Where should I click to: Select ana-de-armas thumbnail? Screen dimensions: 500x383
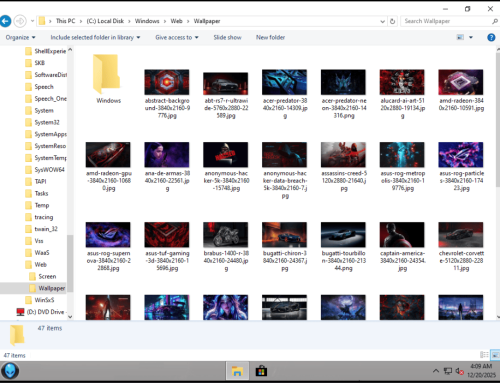(x=167, y=155)
